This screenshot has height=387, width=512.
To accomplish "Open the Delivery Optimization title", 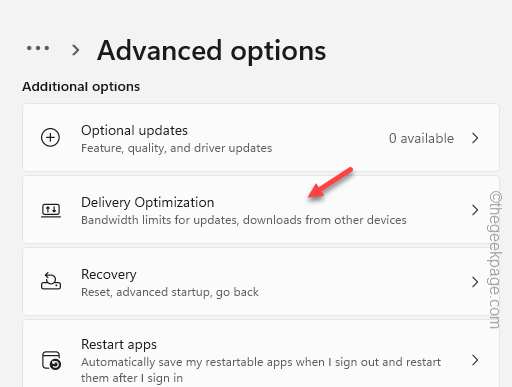I will click(148, 202).
